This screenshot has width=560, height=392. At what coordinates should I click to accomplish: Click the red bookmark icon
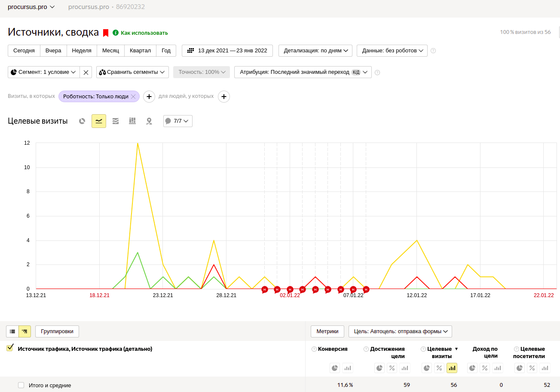[106, 33]
